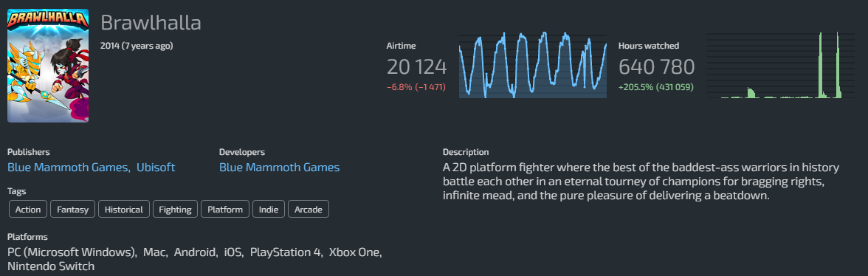This screenshot has height=276, width=868.
Task: Open the Ubisoft publisher link
Action: (x=156, y=167)
